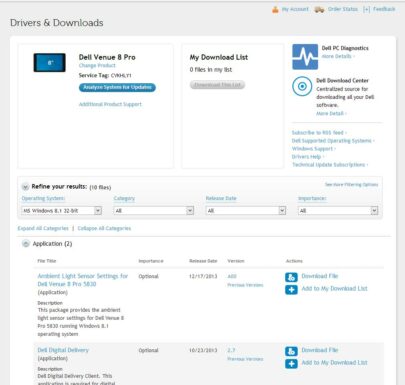The height and width of the screenshot is (385, 405).
Task: Open Dell PC Diagnostics heartbeat icon
Action: coord(305,57)
